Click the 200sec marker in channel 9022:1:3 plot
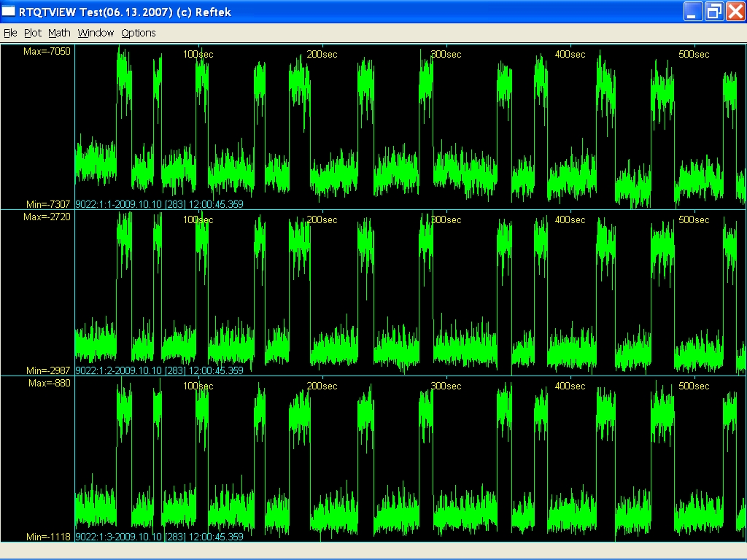Image resolution: width=747 pixels, height=560 pixels. point(322,386)
